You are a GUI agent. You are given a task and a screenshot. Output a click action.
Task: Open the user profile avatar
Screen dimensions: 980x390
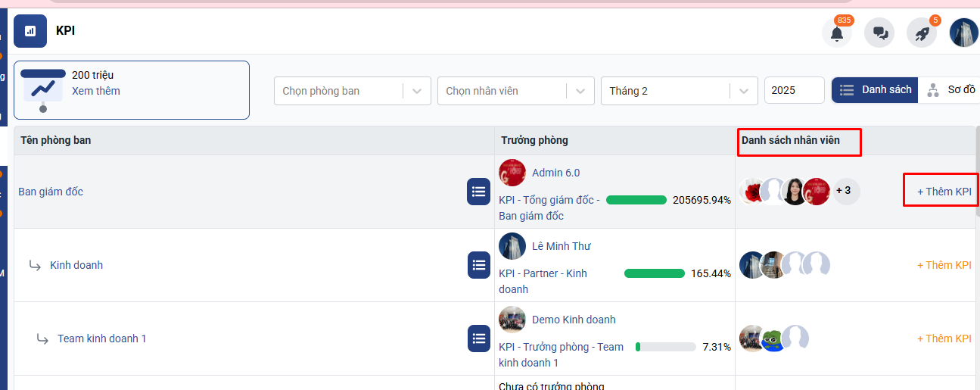point(963,33)
